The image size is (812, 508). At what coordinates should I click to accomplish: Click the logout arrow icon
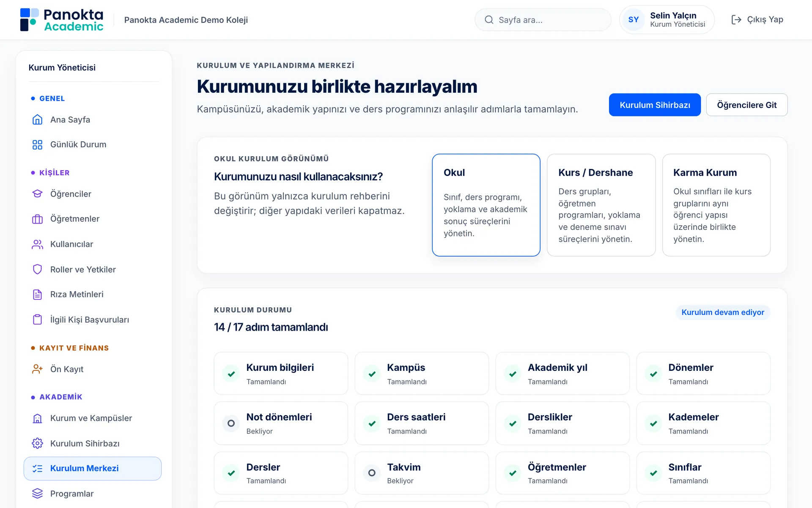tap(736, 20)
